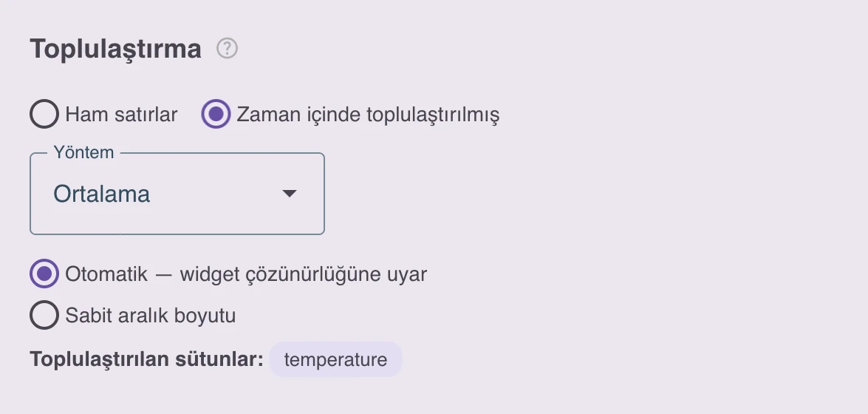Expand the Yöntem dropdown arrow
Screen dimensions: 868x414
tap(290, 194)
